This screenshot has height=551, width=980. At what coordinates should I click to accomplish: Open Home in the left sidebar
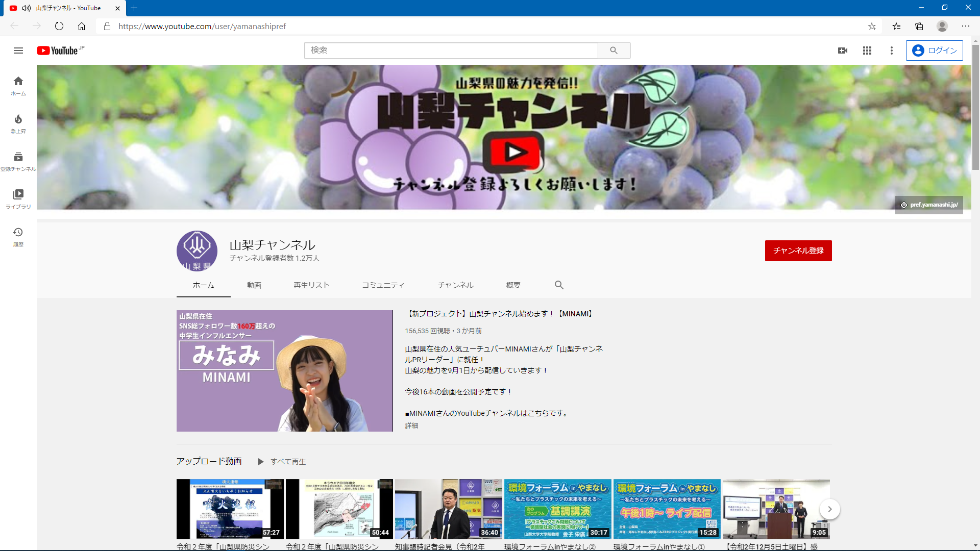coord(18,86)
